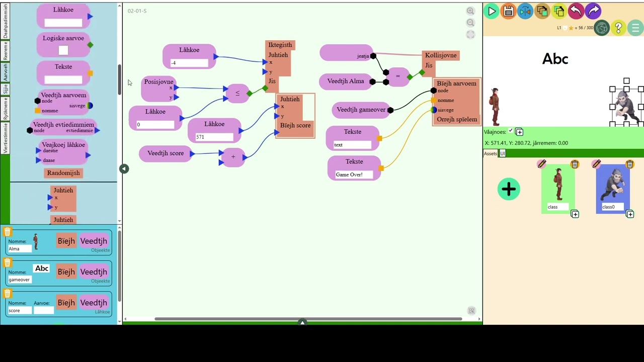The width and height of the screenshot is (644, 362).
Task: Click the Biejh button for score
Action: coord(66,303)
